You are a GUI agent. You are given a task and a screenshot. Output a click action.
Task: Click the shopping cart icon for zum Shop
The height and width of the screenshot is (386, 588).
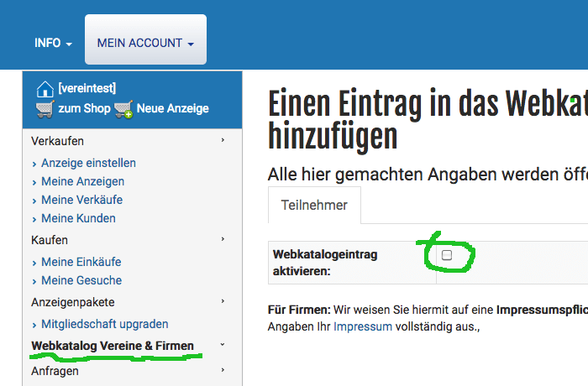45,108
